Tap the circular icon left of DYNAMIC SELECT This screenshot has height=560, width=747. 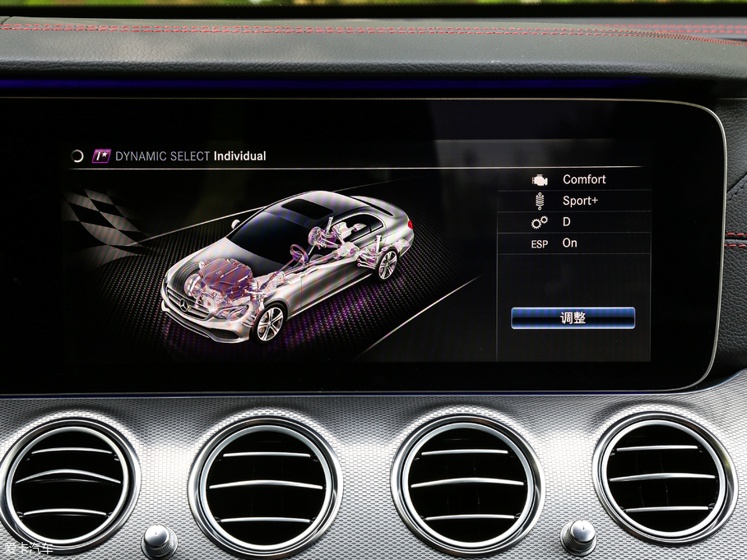[x=77, y=156]
